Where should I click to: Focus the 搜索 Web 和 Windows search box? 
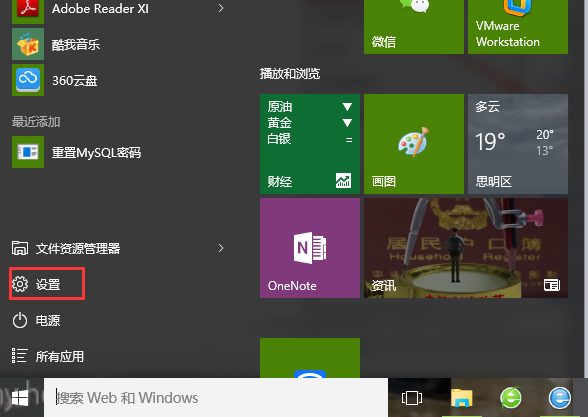pos(216,398)
